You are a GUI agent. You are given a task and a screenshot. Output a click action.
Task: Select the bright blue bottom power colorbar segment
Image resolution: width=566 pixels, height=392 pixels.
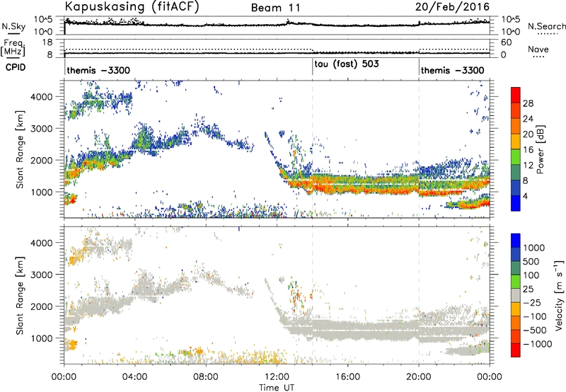pyautogui.click(x=516, y=203)
